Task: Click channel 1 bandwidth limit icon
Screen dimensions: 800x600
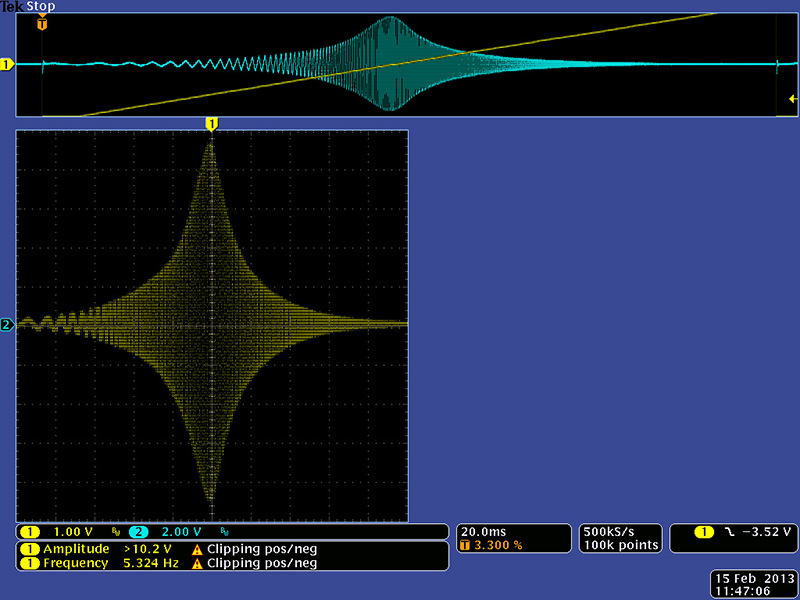Action: coord(116,532)
